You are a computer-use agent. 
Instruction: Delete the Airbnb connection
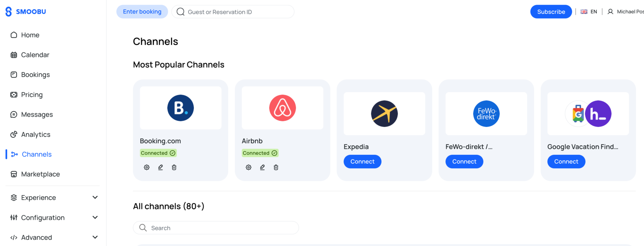point(276,167)
